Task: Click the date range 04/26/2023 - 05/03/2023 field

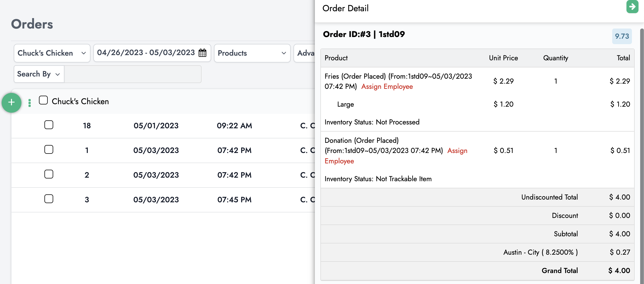Action: click(146, 53)
